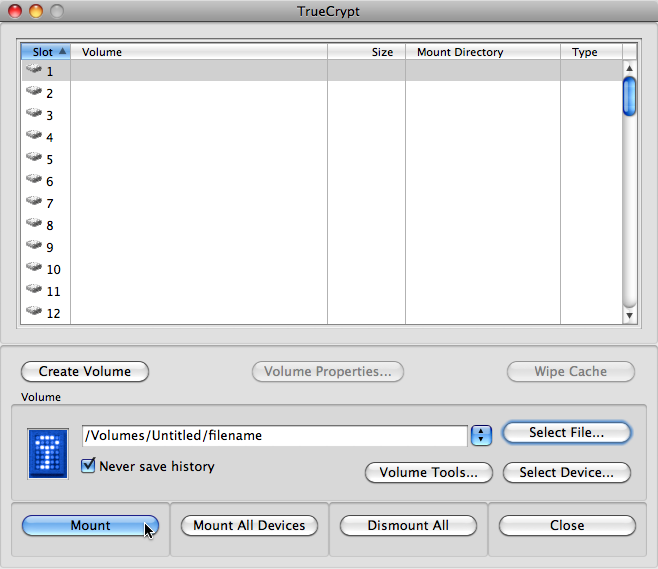Viewport: 658px width, 569px height.
Task: Minimize the TrueCrypt window with yellow button
Action: point(36,11)
